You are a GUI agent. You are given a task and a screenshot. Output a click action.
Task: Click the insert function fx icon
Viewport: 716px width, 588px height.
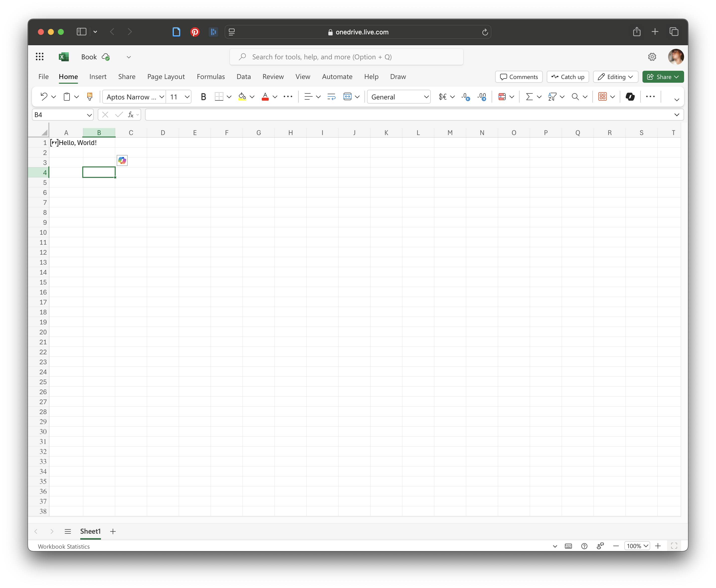pos(130,115)
